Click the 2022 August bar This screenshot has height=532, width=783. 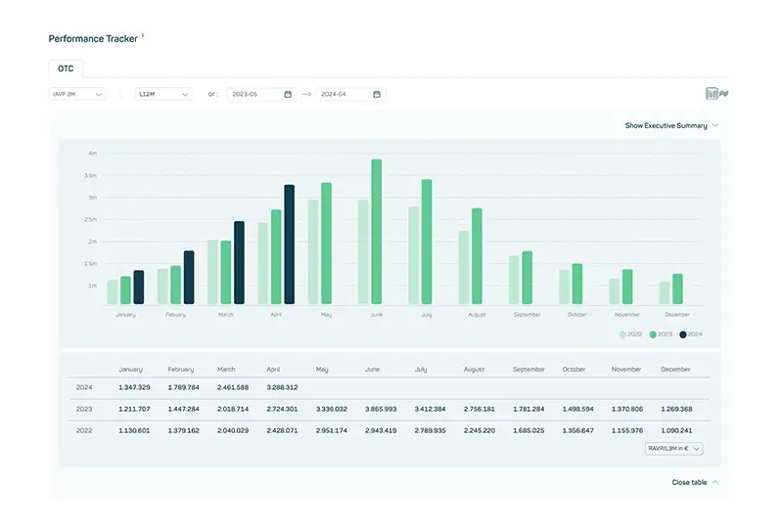point(463,268)
